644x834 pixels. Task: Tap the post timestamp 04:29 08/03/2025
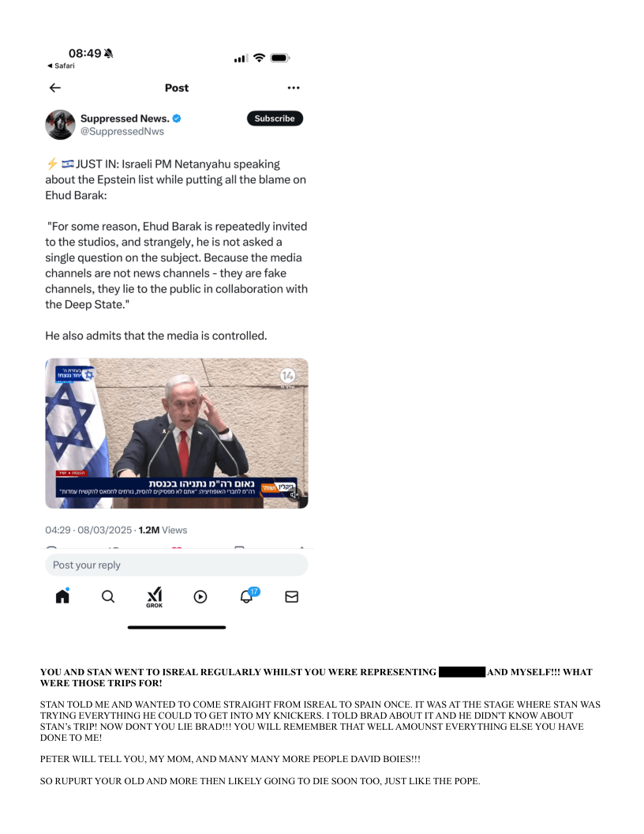pos(88,530)
